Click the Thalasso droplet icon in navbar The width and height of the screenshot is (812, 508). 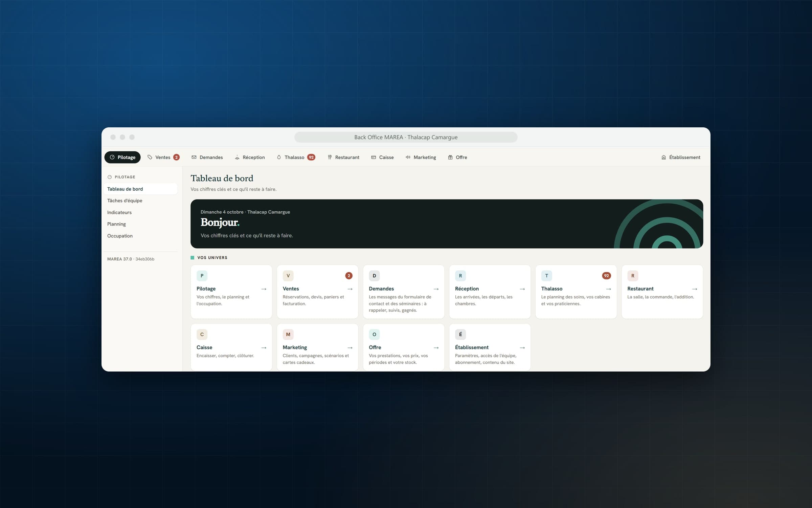point(279,157)
